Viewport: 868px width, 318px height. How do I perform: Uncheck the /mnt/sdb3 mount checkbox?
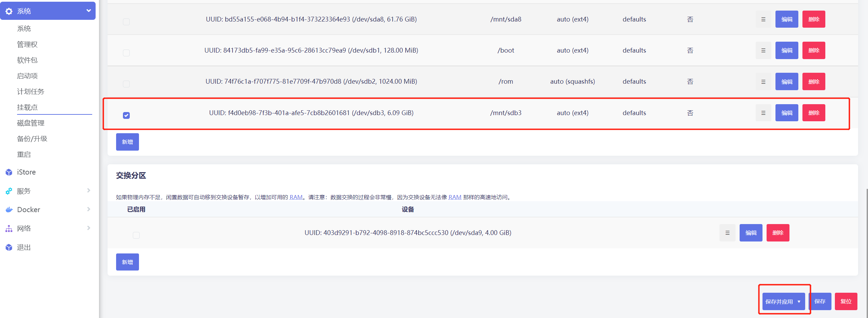[x=126, y=115]
